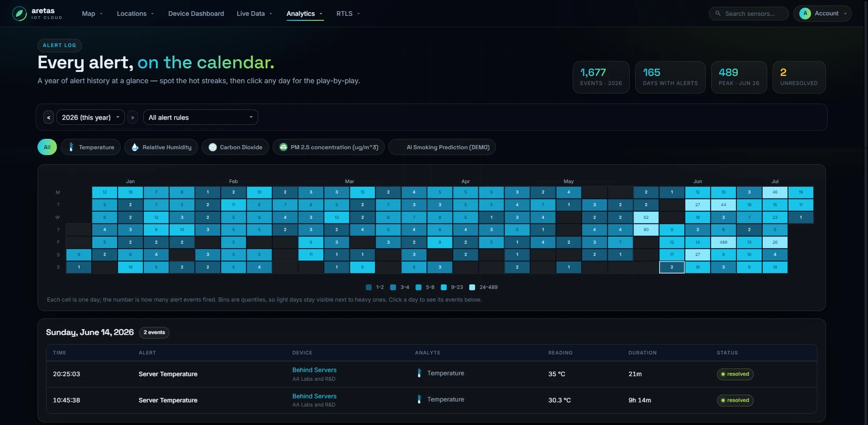Click the '5–8' legend color swatch
The image size is (868, 425).
coord(418,287)
